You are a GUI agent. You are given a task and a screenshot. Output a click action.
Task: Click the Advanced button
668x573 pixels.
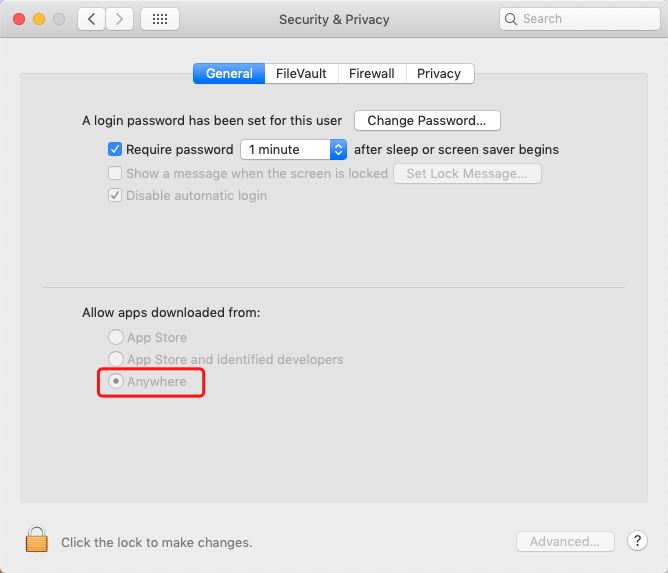coord(565,542)
